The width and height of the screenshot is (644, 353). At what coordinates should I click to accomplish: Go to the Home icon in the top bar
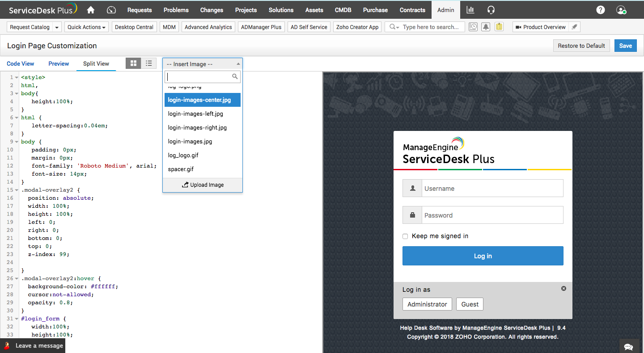click(x=91, y=10)
